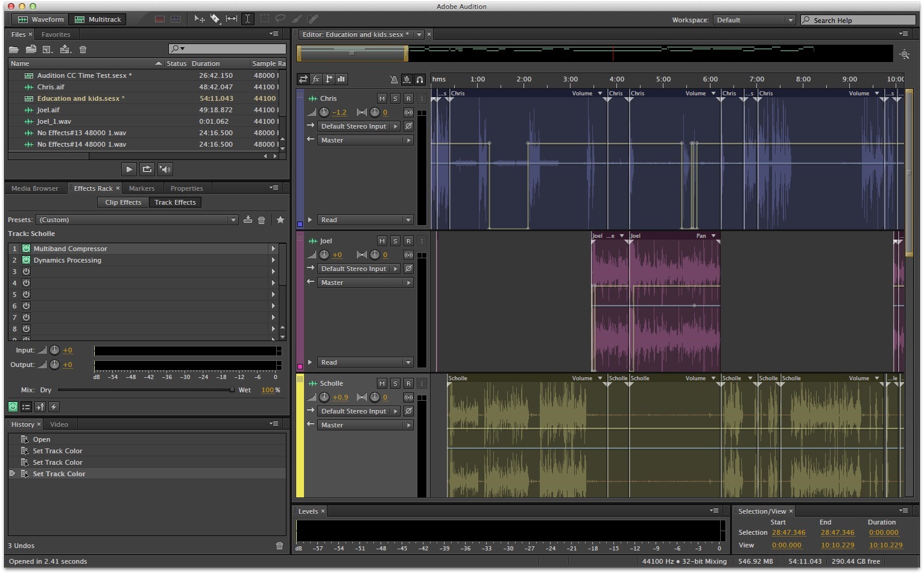The width and height of the screenshot is (924, 574).
Task: Show Inputs/Outputs track controls button
Action: coord(303,79)
